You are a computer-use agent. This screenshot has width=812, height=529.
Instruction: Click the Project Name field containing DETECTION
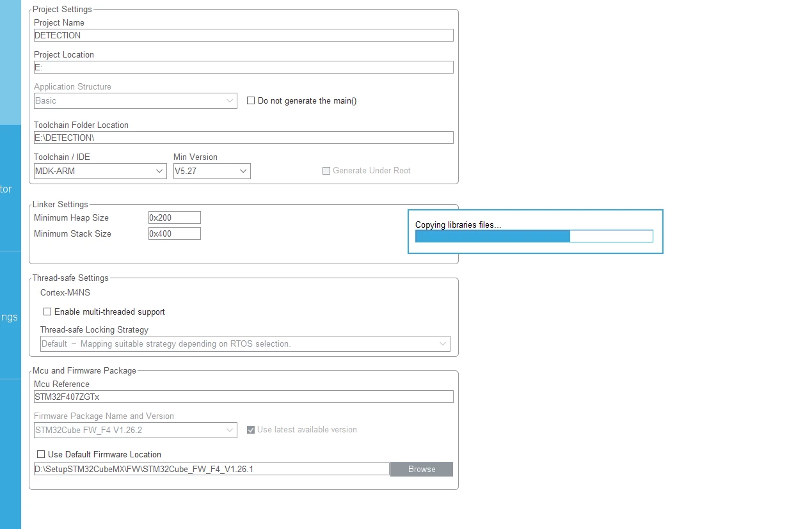(243, 35)
